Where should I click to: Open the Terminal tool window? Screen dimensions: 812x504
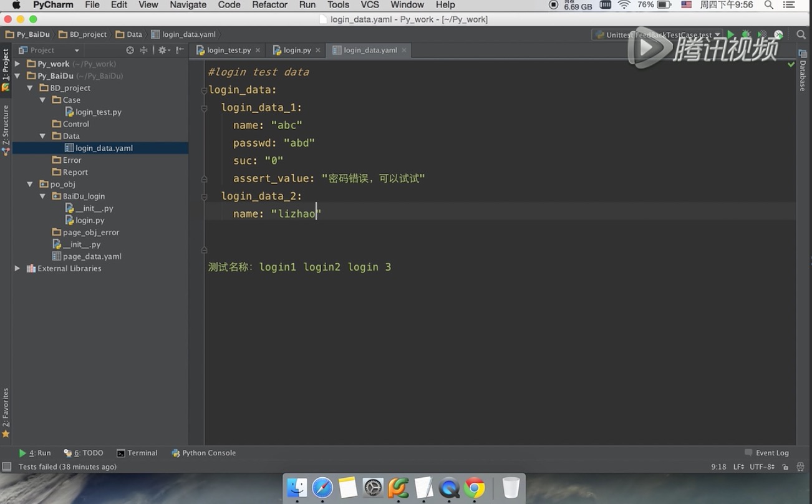pos(137,453)
